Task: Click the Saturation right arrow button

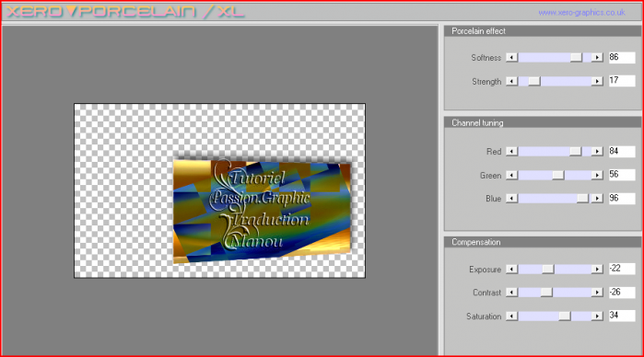Action: pos(597,316)
